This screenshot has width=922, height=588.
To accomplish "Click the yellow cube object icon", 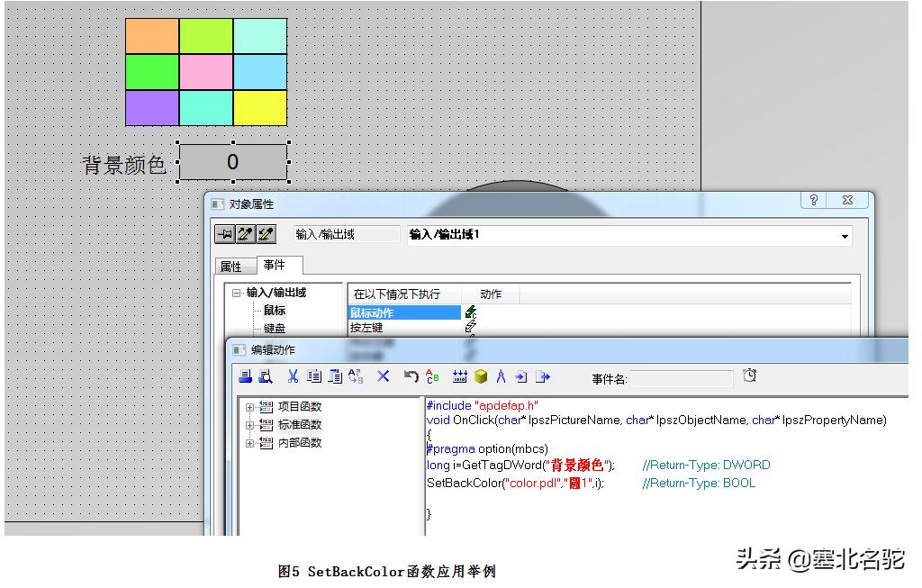I will [480, 376].
